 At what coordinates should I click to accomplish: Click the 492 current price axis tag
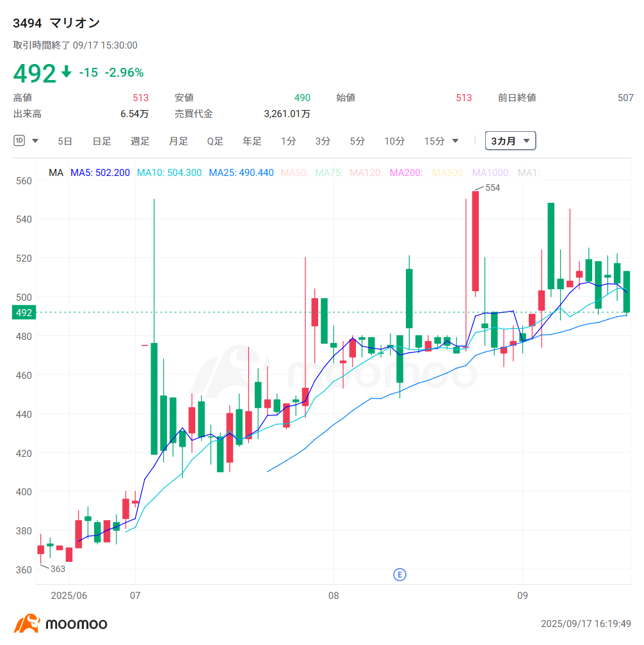24,312
